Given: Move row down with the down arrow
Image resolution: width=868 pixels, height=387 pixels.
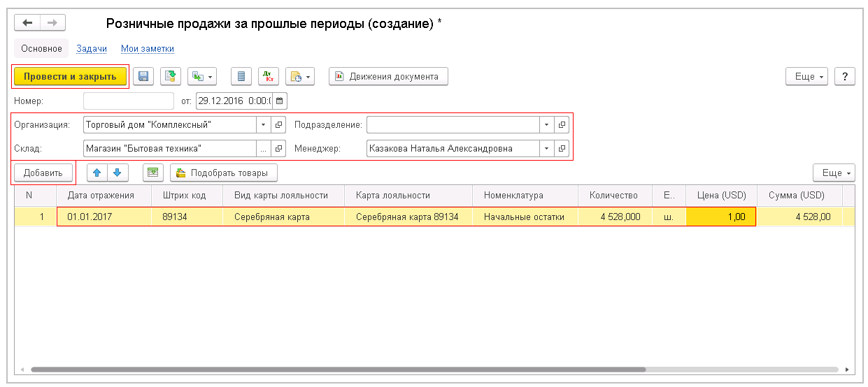Looking at the screenshot, I should tap(117, 173).
